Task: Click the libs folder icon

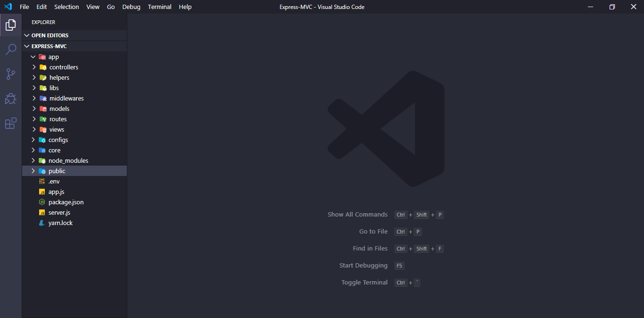Action: (x=43, y=88)
